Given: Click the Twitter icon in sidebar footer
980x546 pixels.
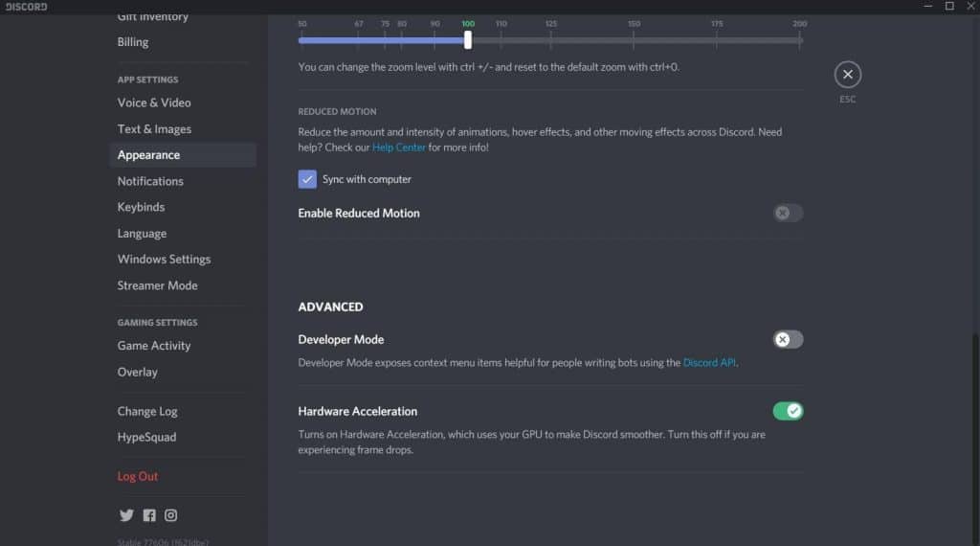Looking at the screenshot, I should click(x=126, y=515).
